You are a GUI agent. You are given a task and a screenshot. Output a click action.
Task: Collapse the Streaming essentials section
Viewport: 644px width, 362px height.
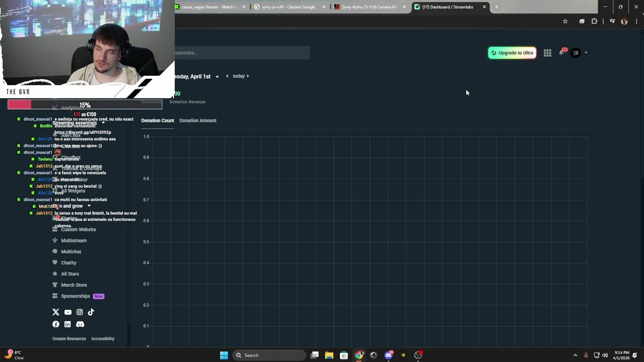[103, 123]
